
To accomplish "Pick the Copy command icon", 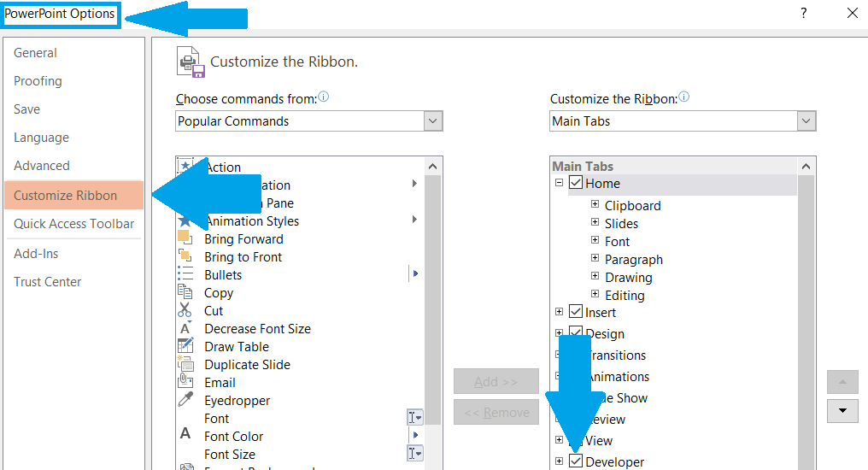I will pos(185,291).
